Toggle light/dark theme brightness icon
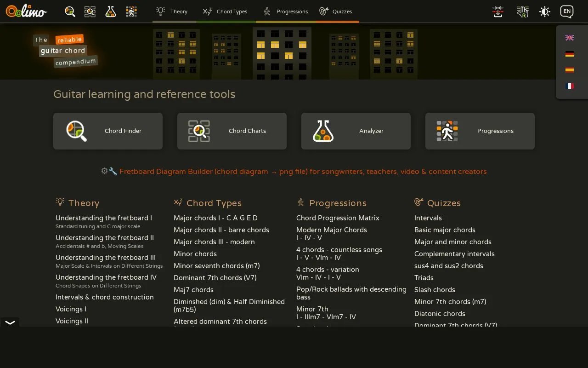This screenshot has width=588, height=368. click(545, 11)
